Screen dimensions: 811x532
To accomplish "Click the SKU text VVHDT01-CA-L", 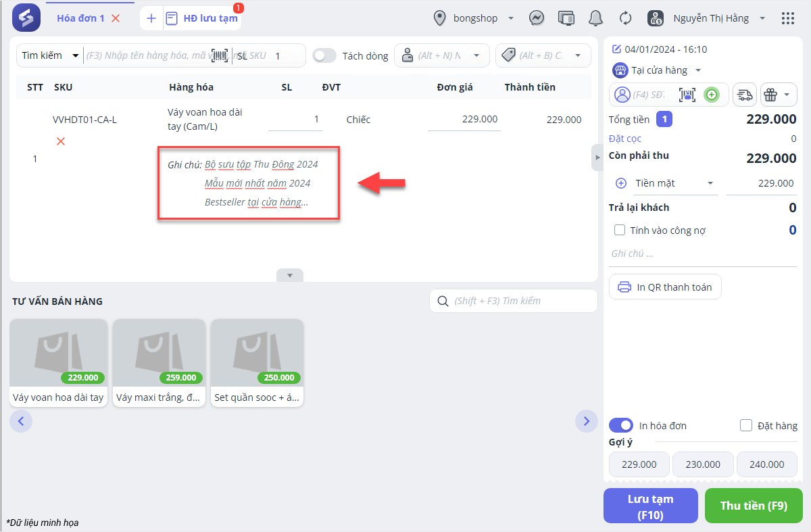I will click(x=84, y=120).
